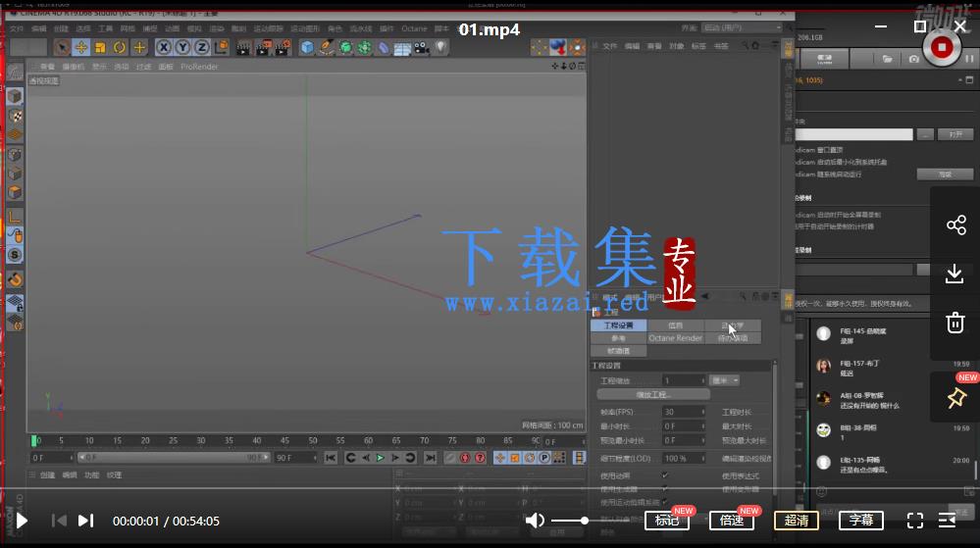Play the video in player

(22, 521)
